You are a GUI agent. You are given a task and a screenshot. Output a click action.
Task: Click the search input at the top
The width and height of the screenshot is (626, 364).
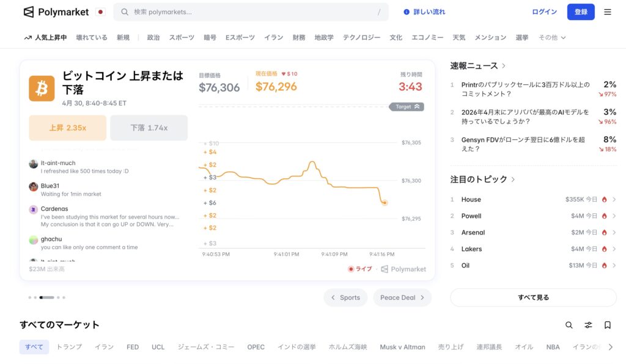click(245, 12)
